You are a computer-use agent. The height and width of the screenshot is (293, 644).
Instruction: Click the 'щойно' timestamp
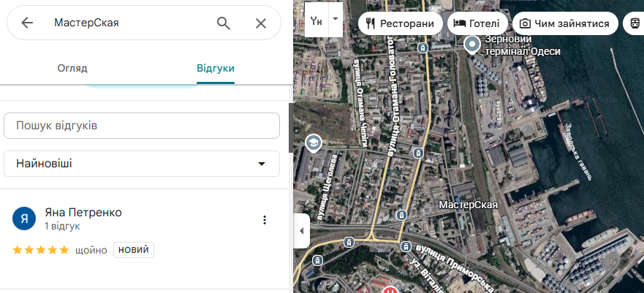click(91, 251)
